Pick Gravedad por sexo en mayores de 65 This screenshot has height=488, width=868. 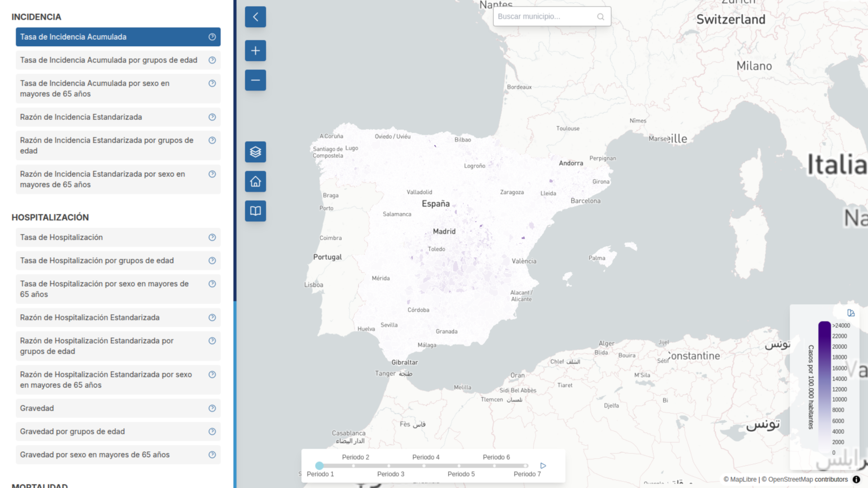pyautogui.click(x=118, y=455)
